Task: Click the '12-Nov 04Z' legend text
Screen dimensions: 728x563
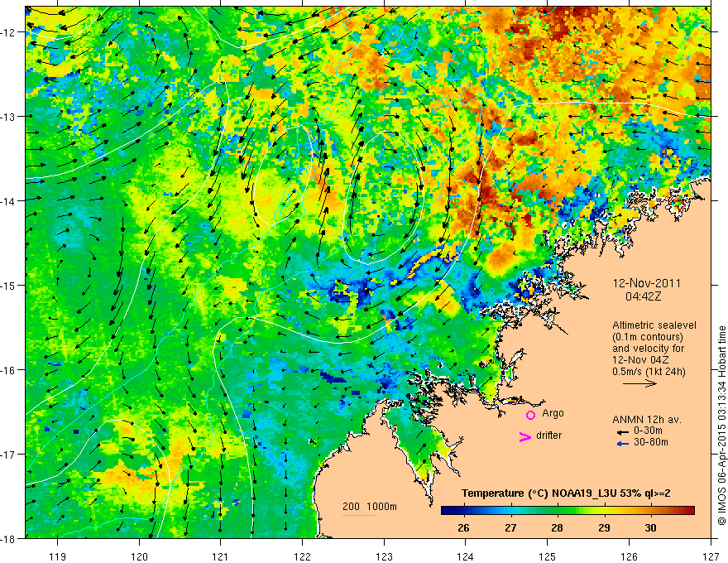Action: pyautogui.click(x=642, y=360)
